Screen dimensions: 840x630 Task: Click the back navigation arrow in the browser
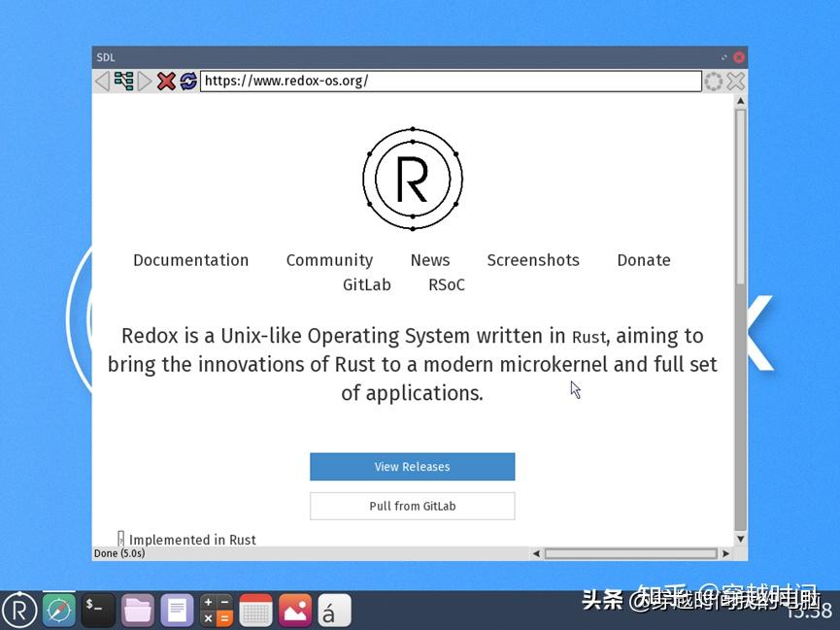[x=101, y=81]
